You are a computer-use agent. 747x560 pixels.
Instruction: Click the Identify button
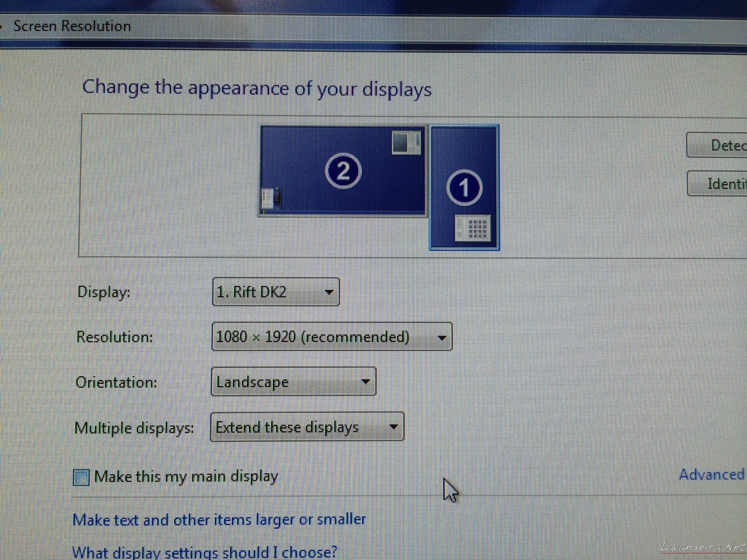717,183
